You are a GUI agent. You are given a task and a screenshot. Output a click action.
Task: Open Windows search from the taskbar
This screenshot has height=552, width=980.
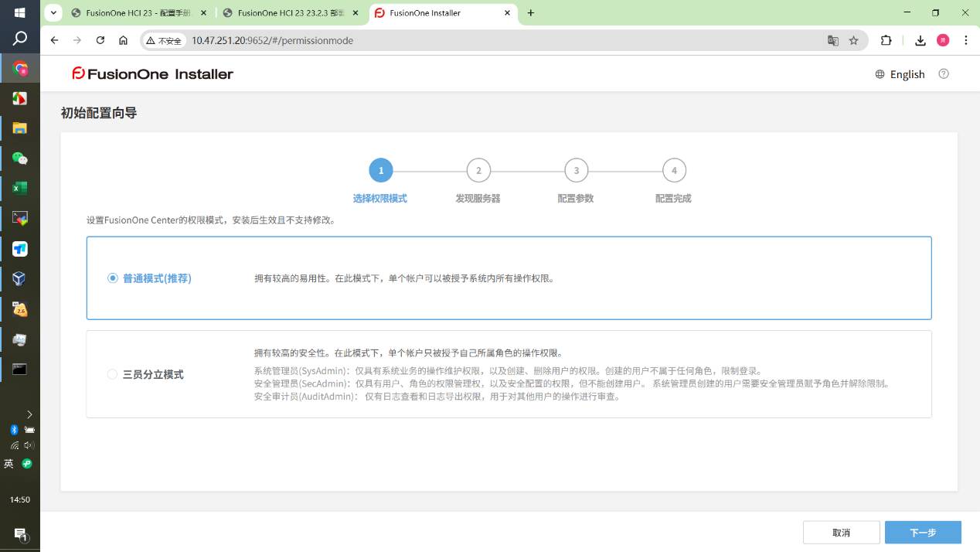[20, 39]
